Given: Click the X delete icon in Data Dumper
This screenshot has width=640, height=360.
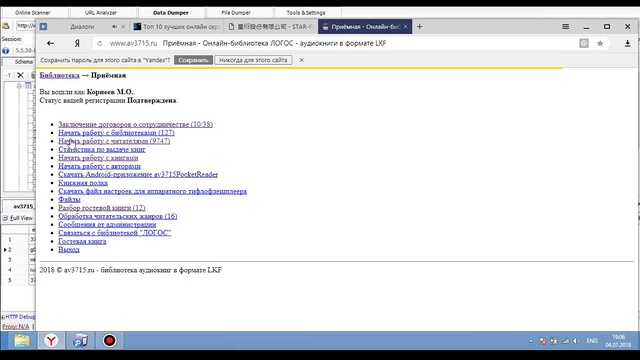Looking at the screenshot, I should [x=20, y=75].
